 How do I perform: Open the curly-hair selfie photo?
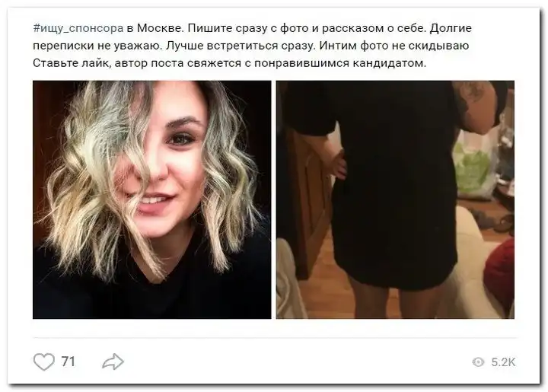[x=152, y=199]
